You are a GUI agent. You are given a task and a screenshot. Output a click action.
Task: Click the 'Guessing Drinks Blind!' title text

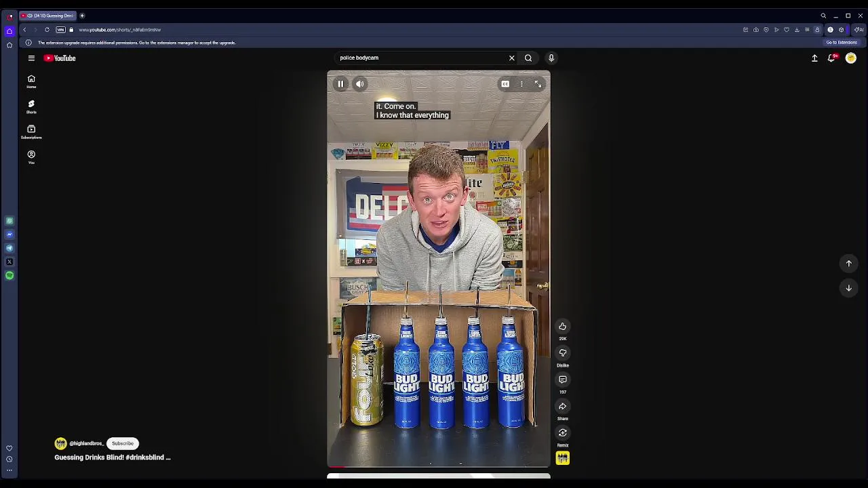(113, 457)
